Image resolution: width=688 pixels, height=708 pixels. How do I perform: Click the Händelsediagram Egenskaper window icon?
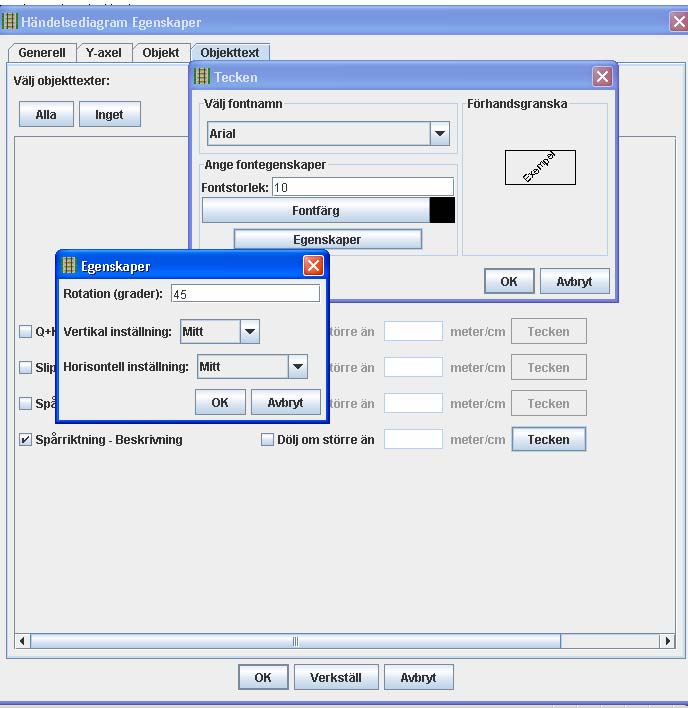tap(10, 21)
